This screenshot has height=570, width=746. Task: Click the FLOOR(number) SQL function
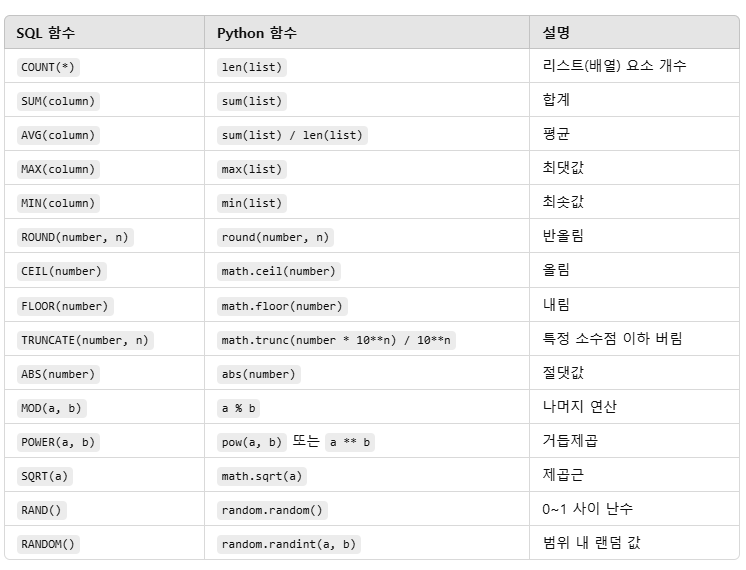click(x=65, y=306)
